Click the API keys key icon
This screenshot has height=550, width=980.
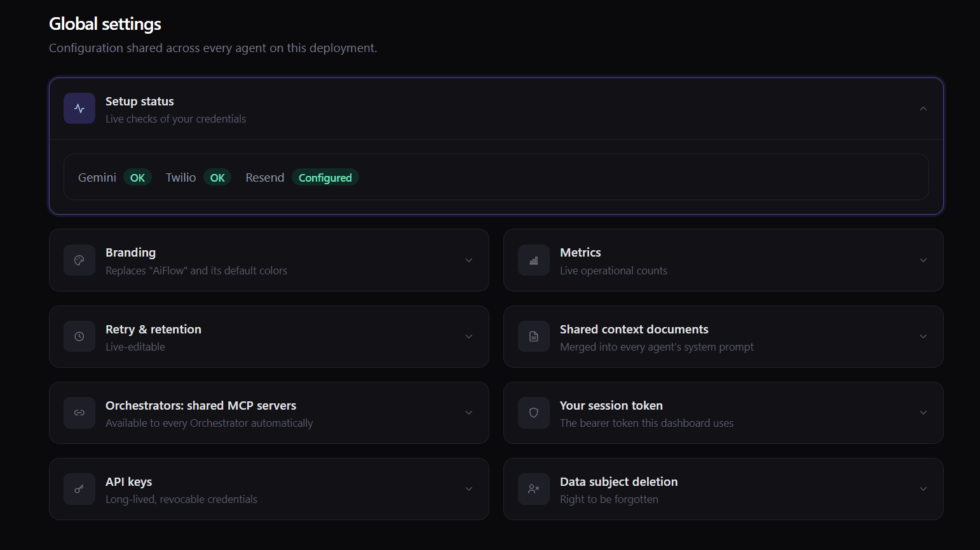pos(79,489)
